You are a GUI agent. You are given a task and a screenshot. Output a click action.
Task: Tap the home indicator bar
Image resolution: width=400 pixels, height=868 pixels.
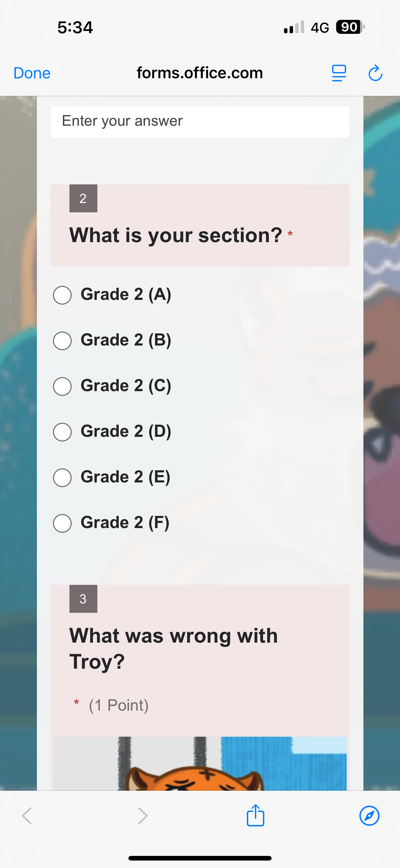(x=200, y=858)
